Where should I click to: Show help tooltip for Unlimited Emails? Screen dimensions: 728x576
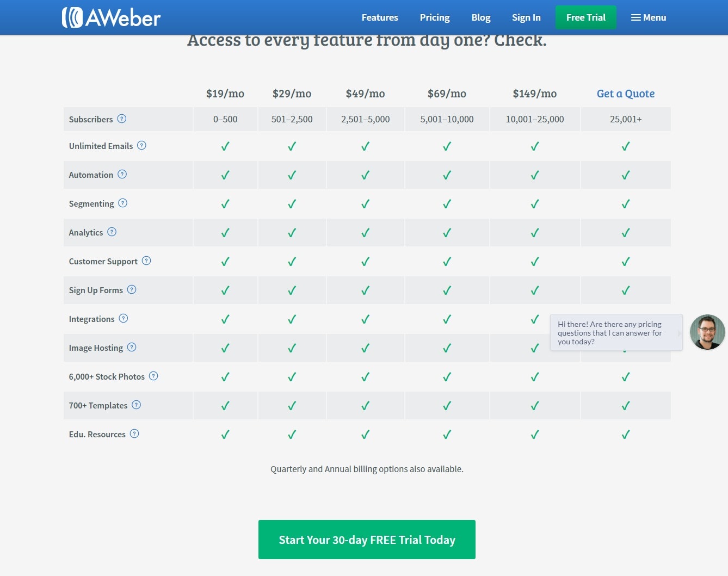click(x=141, y=145)
